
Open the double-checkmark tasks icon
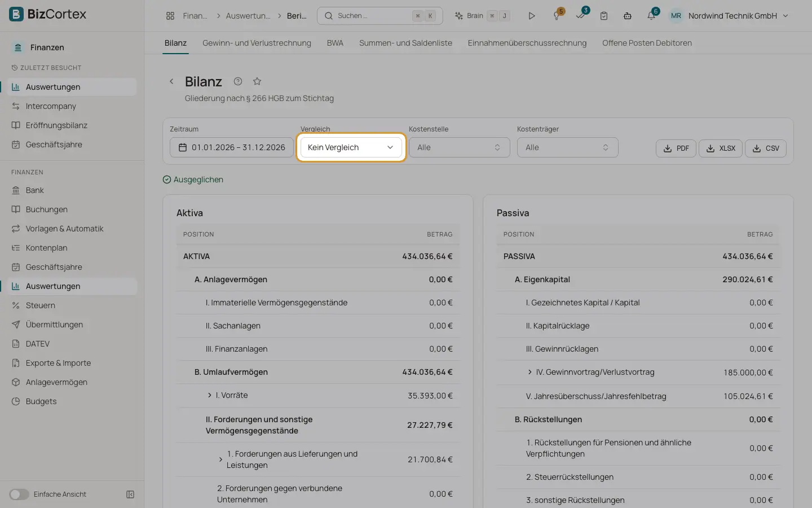click(x=580, y=16)
